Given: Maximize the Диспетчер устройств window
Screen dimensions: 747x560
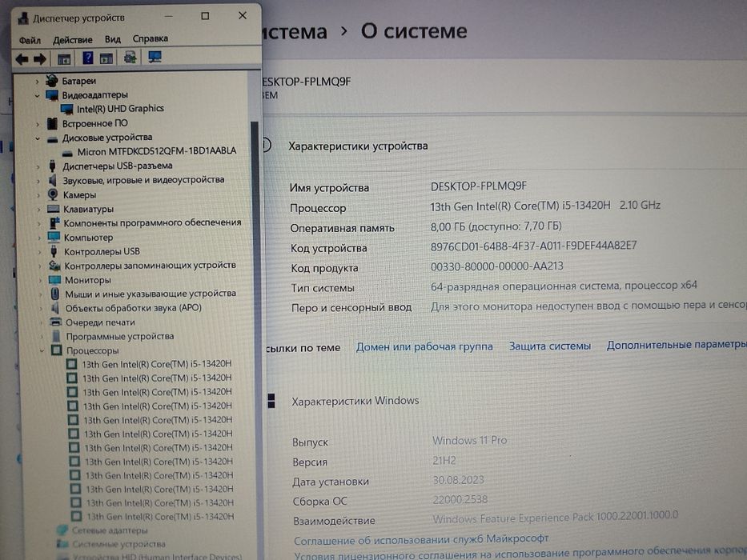Looking at the screenshot, I should (x=205, y=16).
